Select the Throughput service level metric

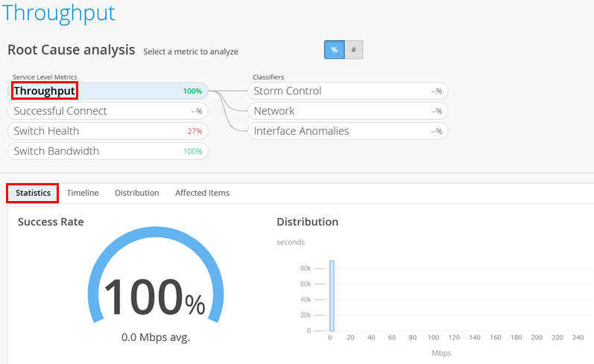(x=107, y=91)
